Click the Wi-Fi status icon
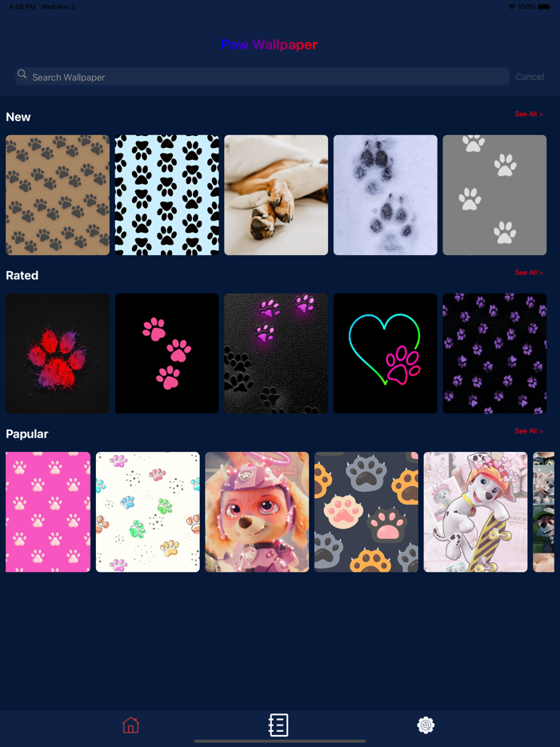The width and height of the screenshot is (560, 747). point(512,6)
